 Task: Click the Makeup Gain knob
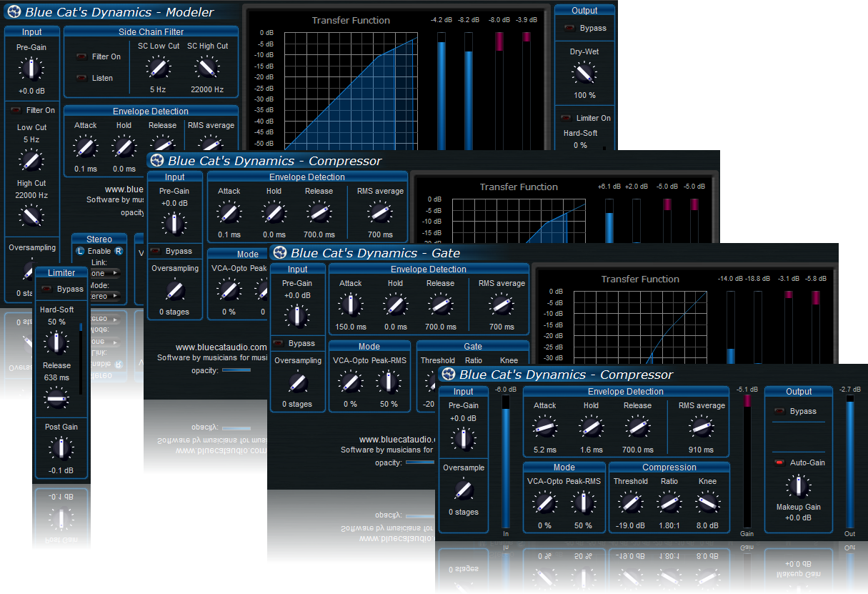pyautogui.click(x=798, y=487)
